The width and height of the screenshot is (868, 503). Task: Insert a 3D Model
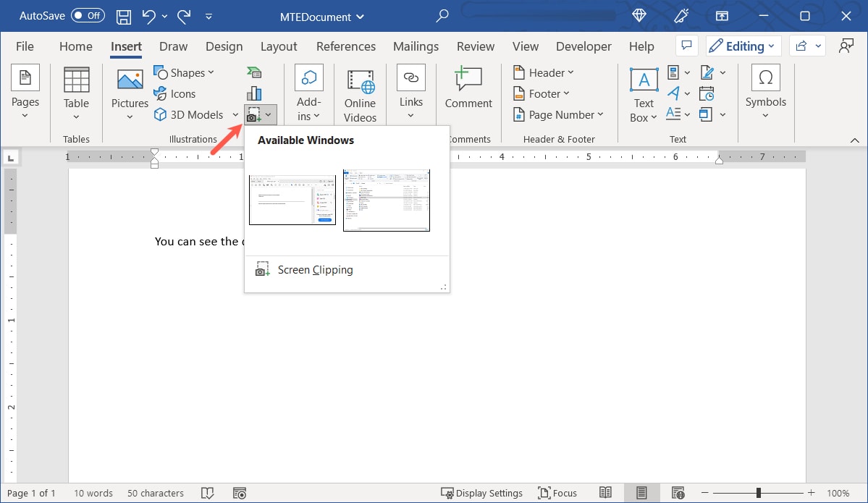(190, 114)
